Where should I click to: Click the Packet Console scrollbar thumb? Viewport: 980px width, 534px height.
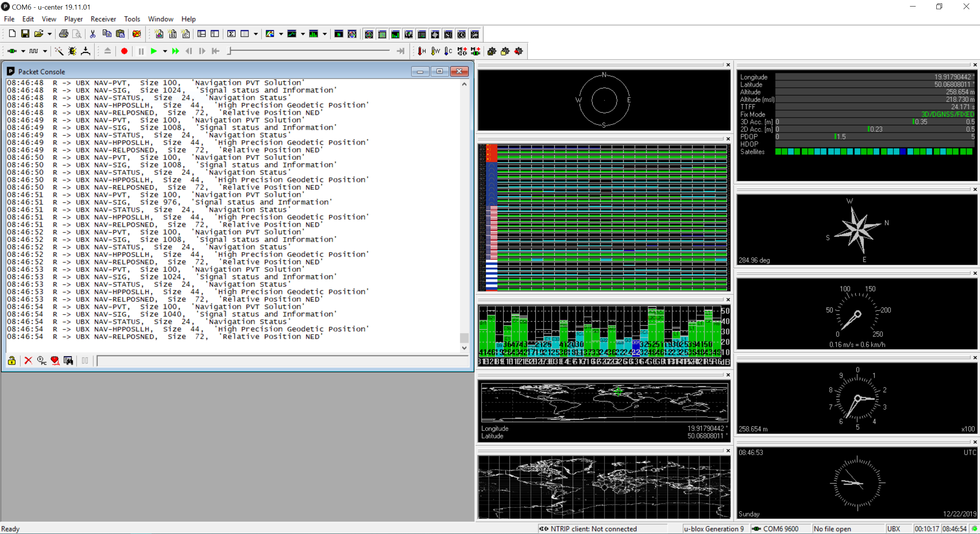[464, 338]
